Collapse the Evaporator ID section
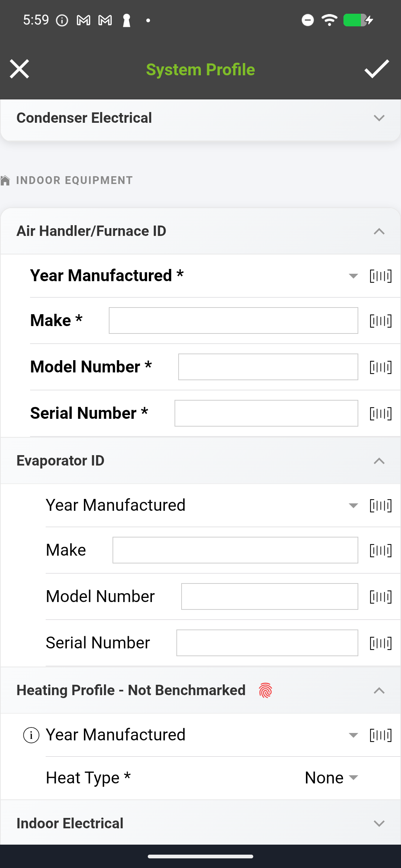 coord(379,461)
